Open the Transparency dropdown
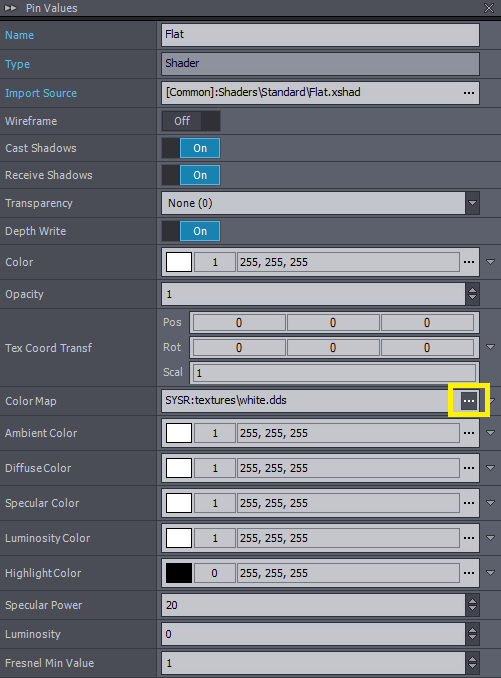Image resolution: width=501 pixels, height=678 pixels. (472, 203)
